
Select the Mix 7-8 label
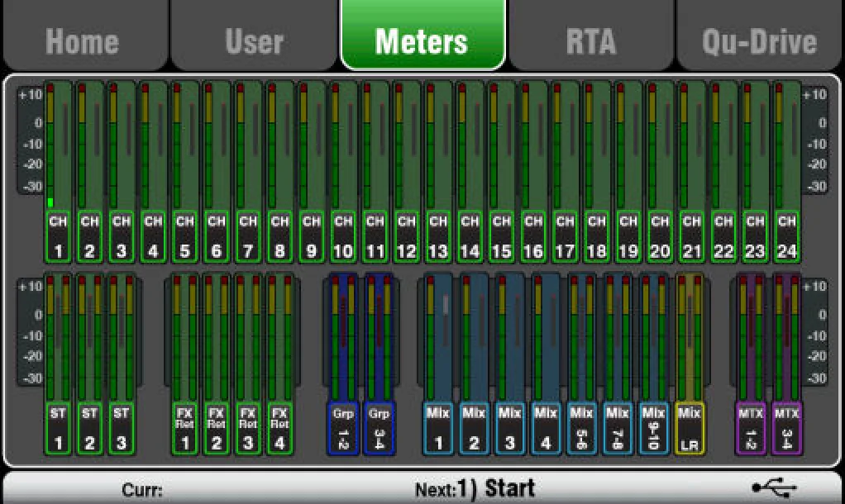618,429
